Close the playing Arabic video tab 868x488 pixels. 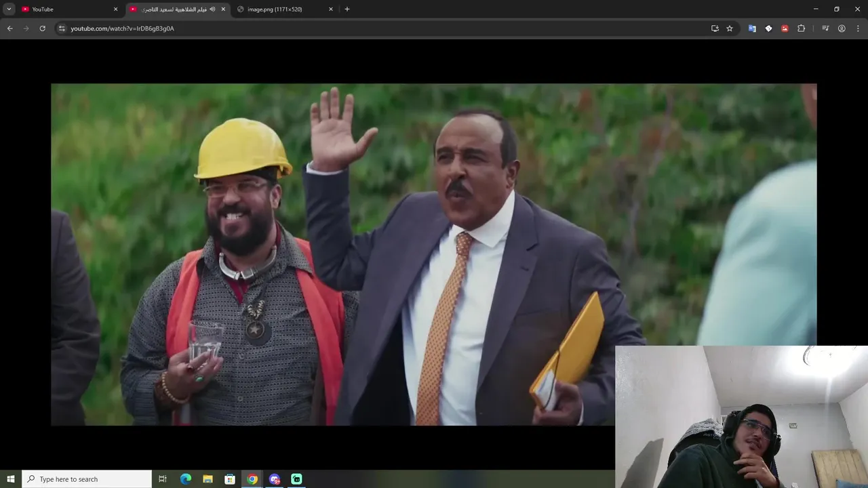coord(223,9)
